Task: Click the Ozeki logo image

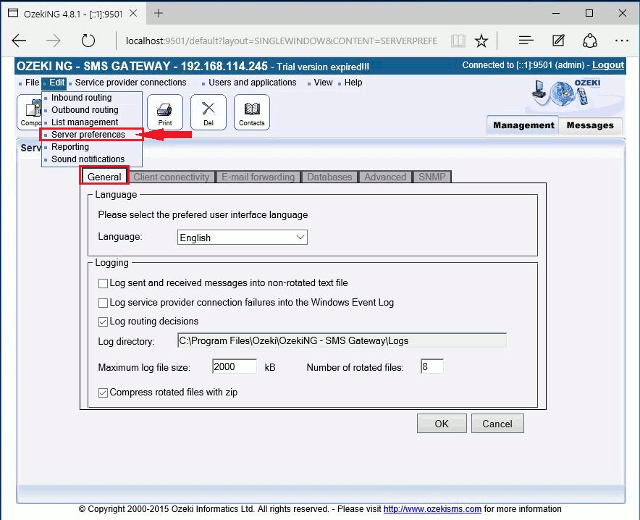Action: [x=566, y=92]
